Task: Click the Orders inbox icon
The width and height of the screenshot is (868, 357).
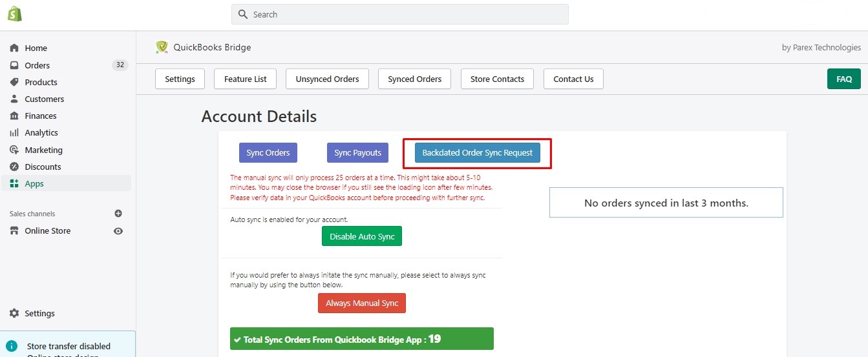Action: 14,65
